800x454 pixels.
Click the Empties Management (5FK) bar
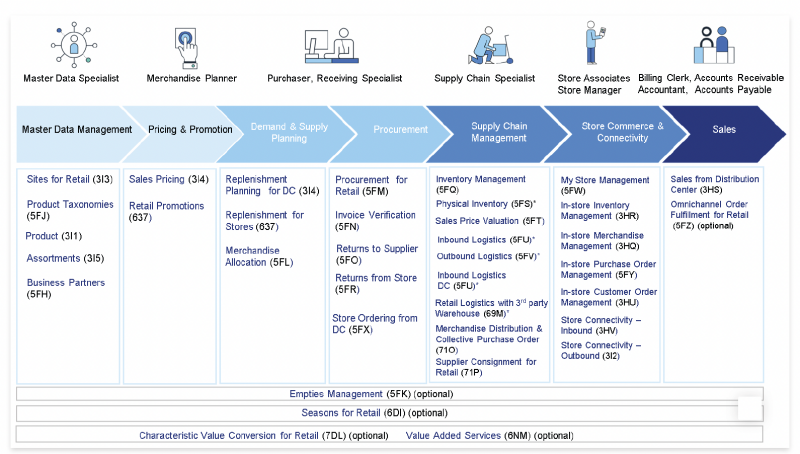coord(389,394)
